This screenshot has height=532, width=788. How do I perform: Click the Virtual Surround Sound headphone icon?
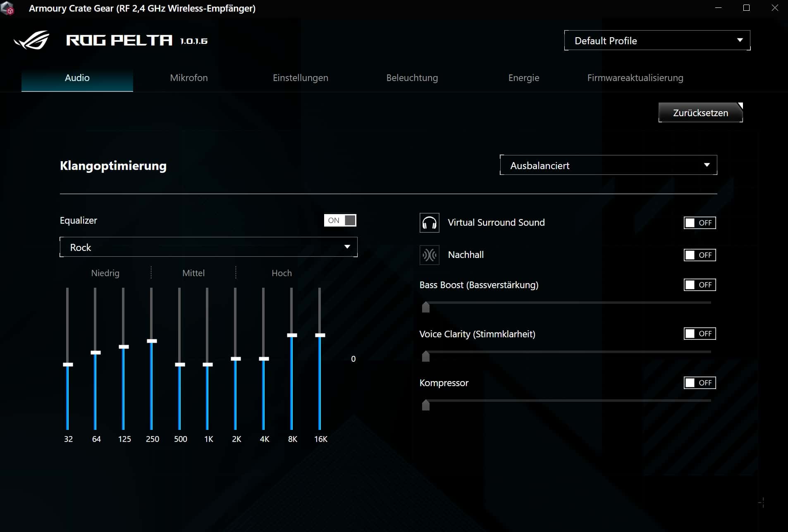click(x=429, y=223)
